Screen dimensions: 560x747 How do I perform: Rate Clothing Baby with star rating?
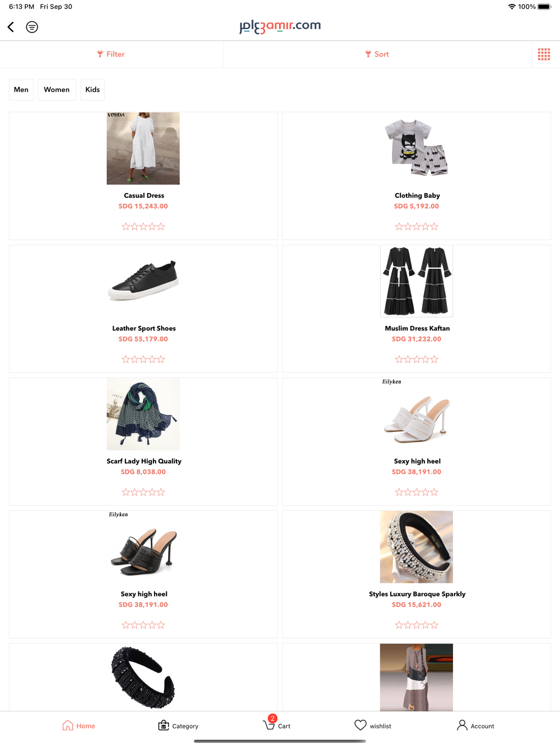(417, 227)
